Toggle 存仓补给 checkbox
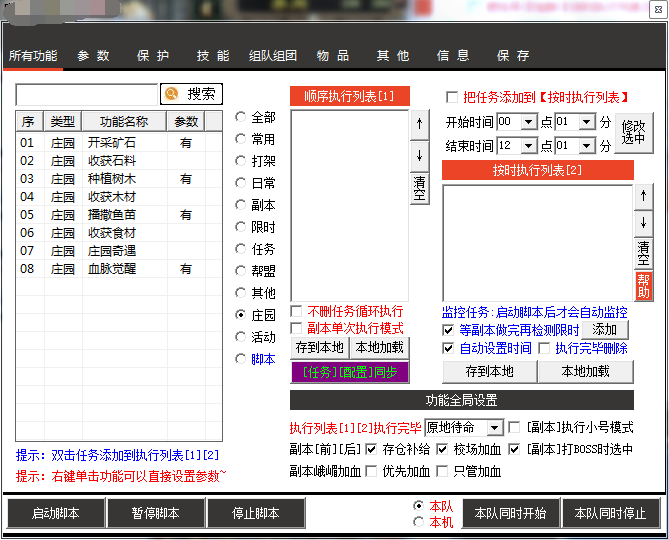The image size is (669, 540). click(x=371, y=449)
